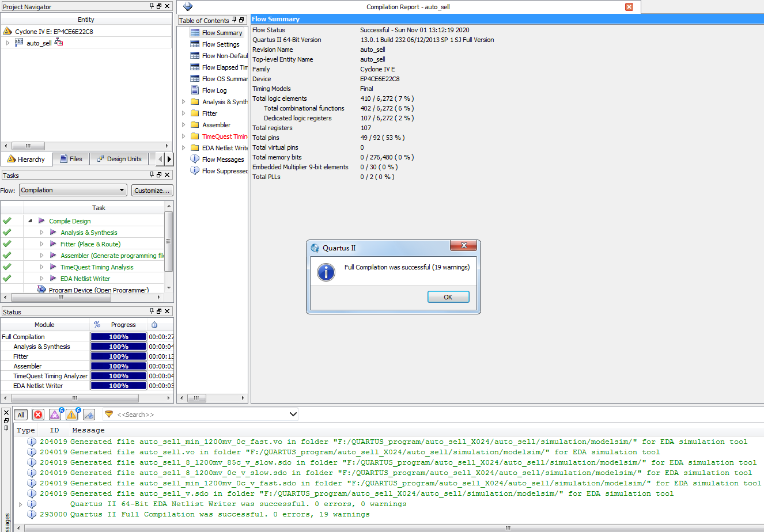Expand the Assembler task in Tasks panel
The image size is (764, 532).
tap(41, 255)
